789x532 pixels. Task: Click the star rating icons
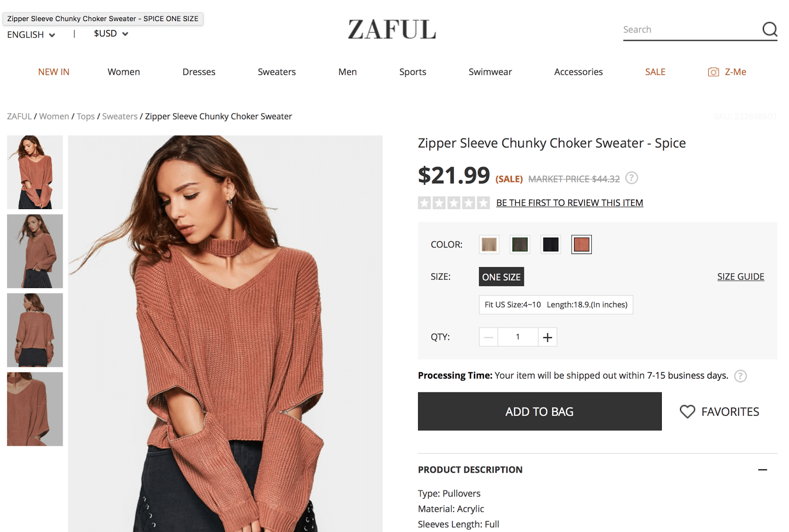tap(454, 203)
